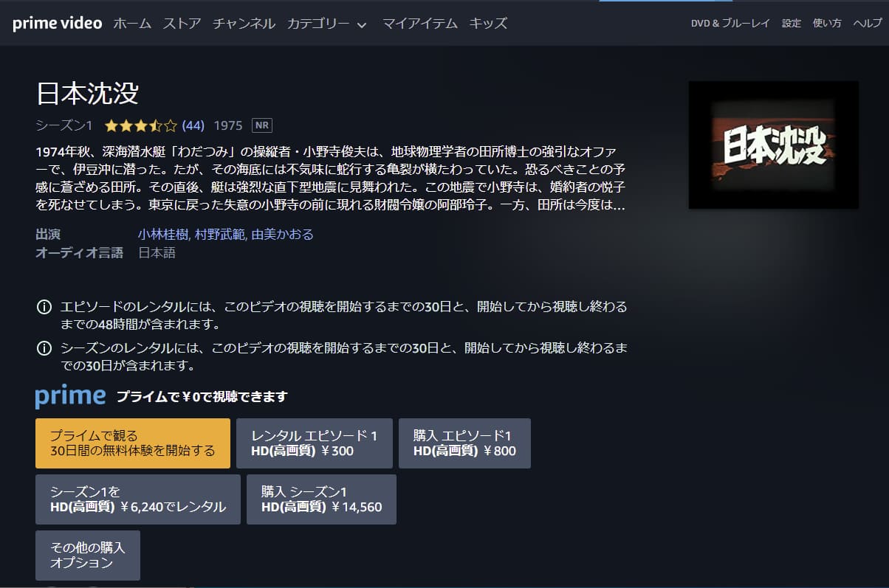This screenshot has height=588, width=889.
Task: Click actor name 村野武範
Action: 219,234
